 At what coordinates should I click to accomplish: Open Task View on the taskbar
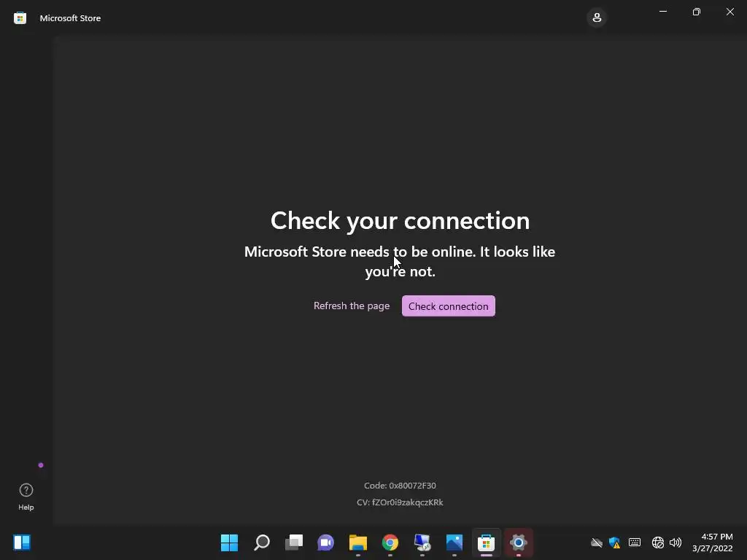tap(294, 542)
